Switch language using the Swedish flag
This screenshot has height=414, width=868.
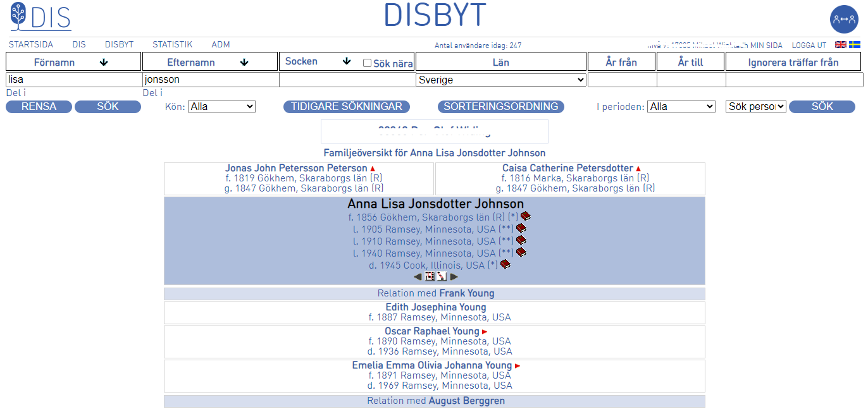coord(854,45)
